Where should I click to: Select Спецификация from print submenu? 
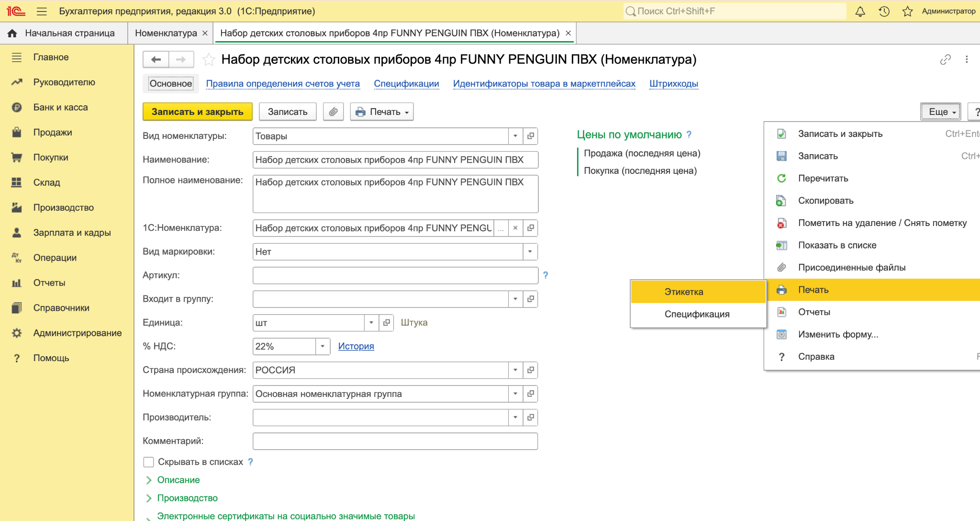pyautogui.click(x=698, y=314)
